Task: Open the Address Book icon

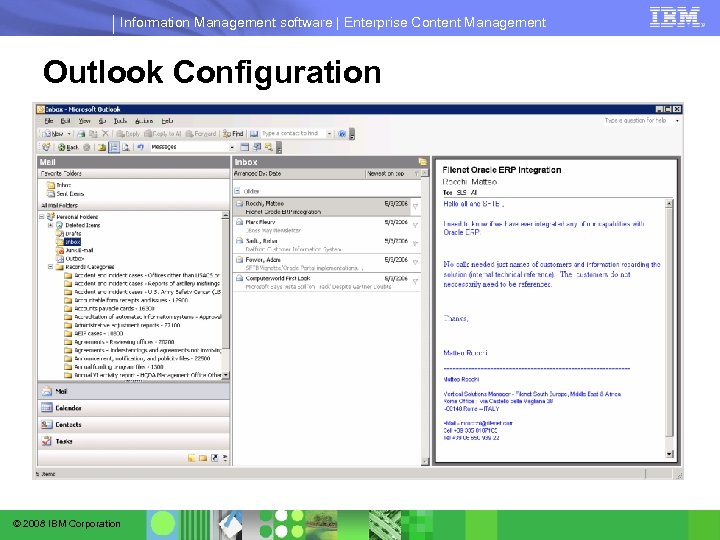Action: 253,134
